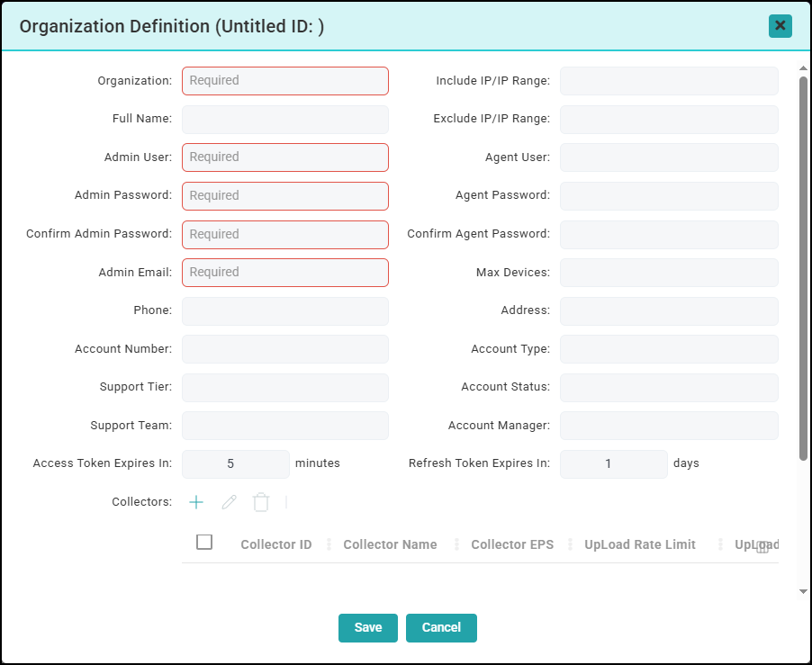Focus the Admin Email input field

[x=285, y=273]
